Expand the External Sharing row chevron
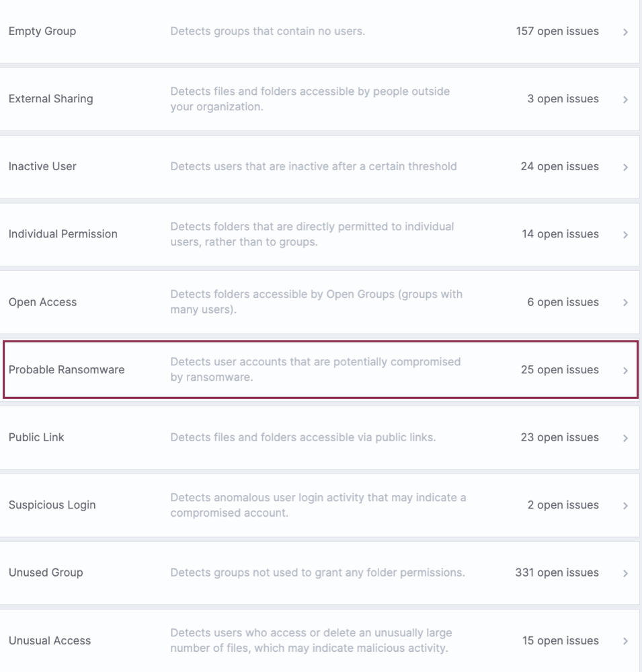This screenshot has height=672, width=642. [x=625, y=99]
